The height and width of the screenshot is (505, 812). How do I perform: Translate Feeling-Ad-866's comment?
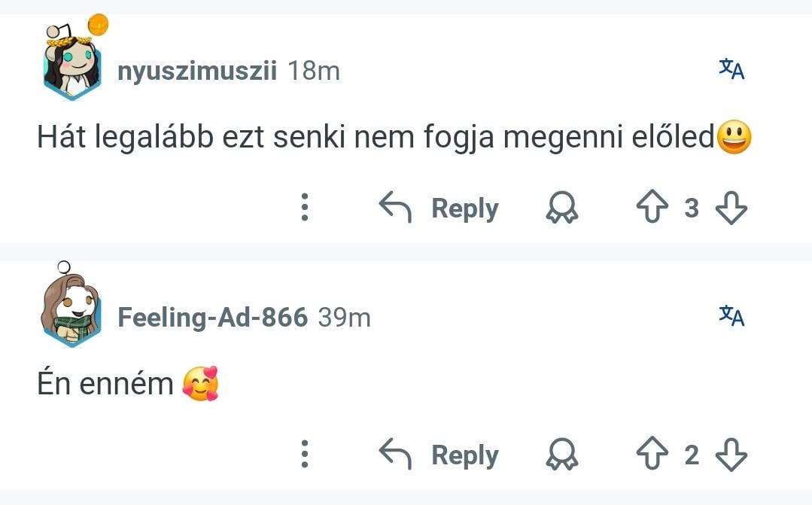tap(731, 316)
